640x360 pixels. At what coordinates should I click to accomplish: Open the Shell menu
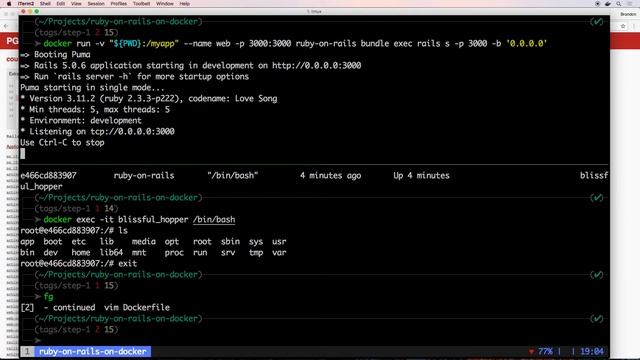45,4
